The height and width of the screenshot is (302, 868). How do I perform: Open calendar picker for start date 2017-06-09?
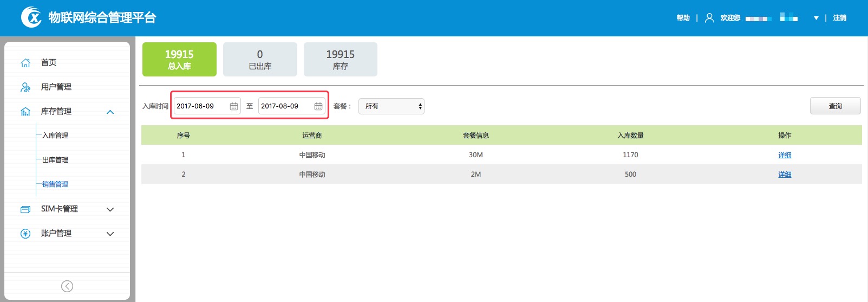pyautogui.click(x=234, y=106)
